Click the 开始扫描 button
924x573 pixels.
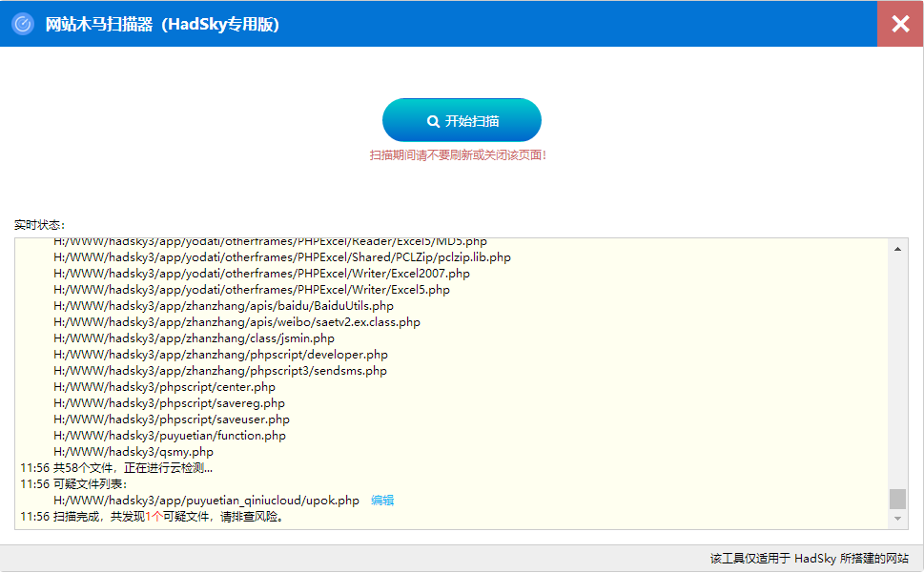click(462, 120)
